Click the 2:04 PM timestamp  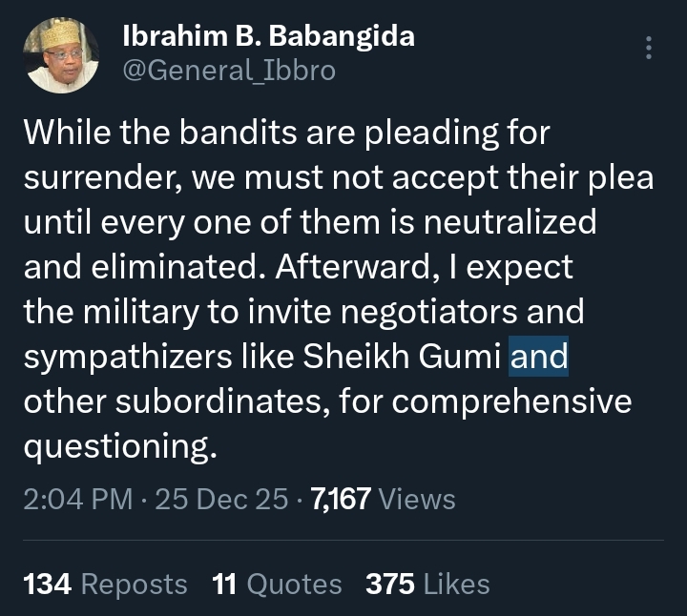[x=78, y=499]
